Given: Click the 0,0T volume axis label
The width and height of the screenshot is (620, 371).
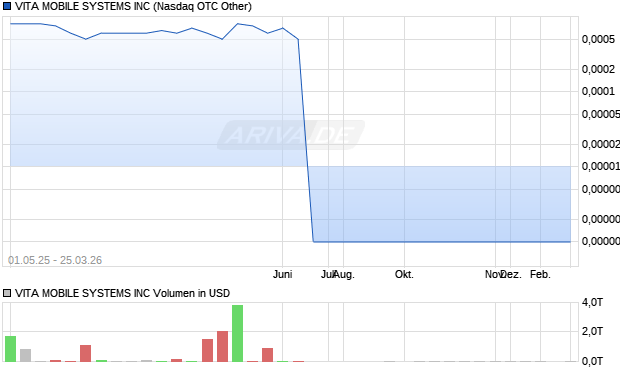Looking at the screenshot, I should coord(592,361).
